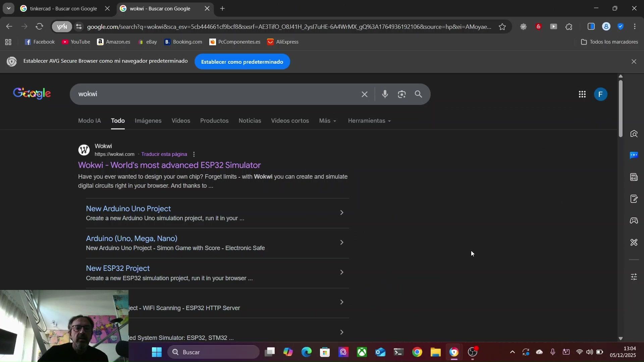Open File Explorer from the taskbar

coord(435,352)
